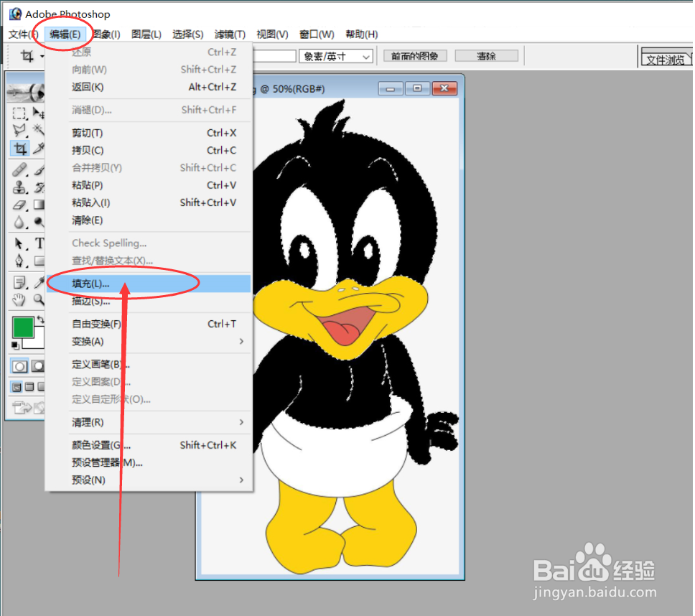Reset default foreground and background colors
The image size is (695, 616).
tap(15, 345)
